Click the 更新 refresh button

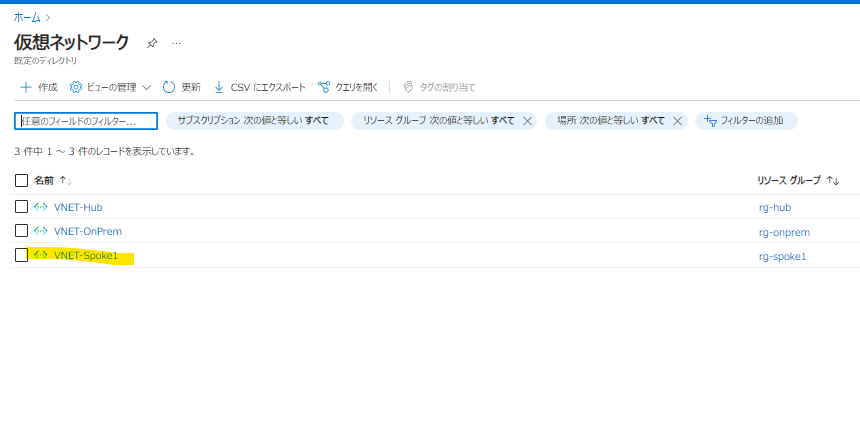click(x=182, y=87)
